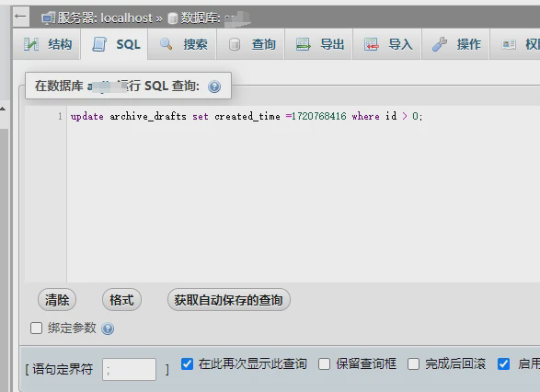Click the back arrow collapse button
This screenshot has height=392, width=540.
coord(20,17)
